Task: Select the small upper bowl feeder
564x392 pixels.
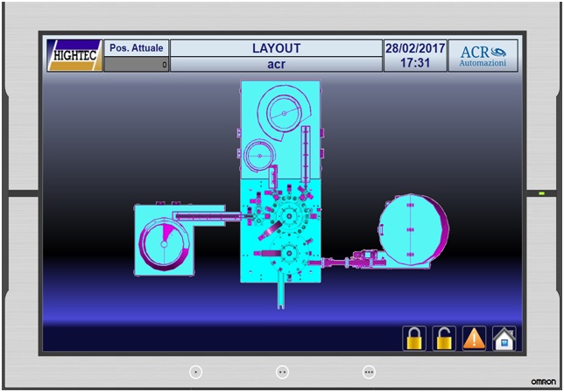Action: tap(260, 156)
